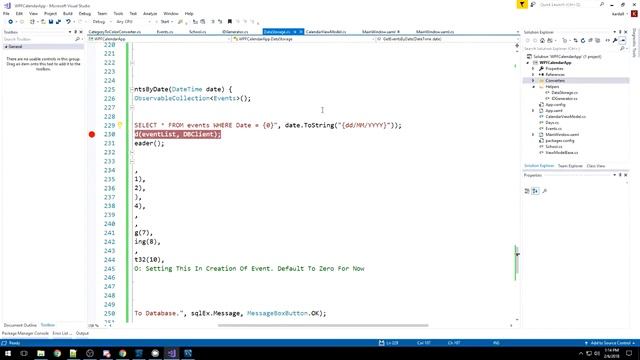Click the Properties wrench icon in Solution Explorer
The height and width of the screenshot is (360, 640).
[615, 40]
